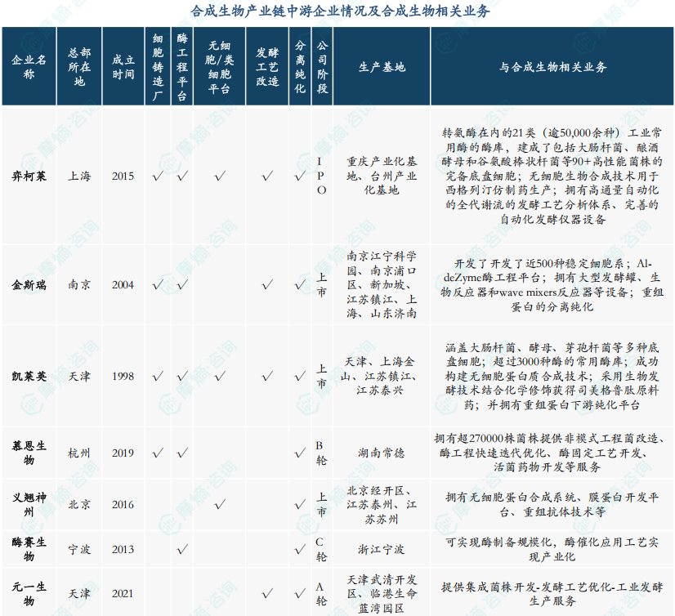
Task: Click 凯莱英's 细胞铸造厂 checkmark
Action: (x=158, y=377)
